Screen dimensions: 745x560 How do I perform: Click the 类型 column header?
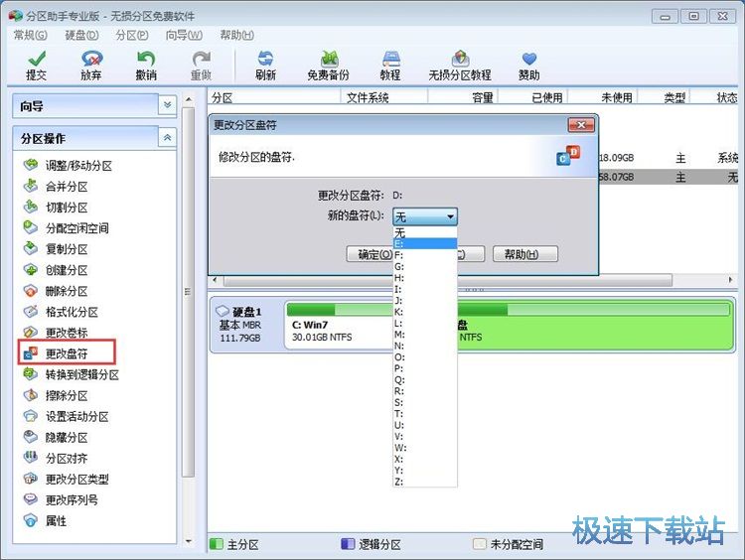click(x=664, y=97)
